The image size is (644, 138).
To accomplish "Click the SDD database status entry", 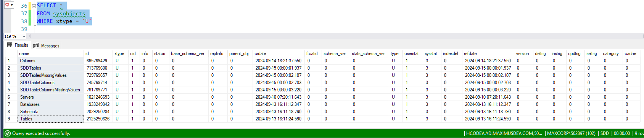I will click(x=604, y=133).
